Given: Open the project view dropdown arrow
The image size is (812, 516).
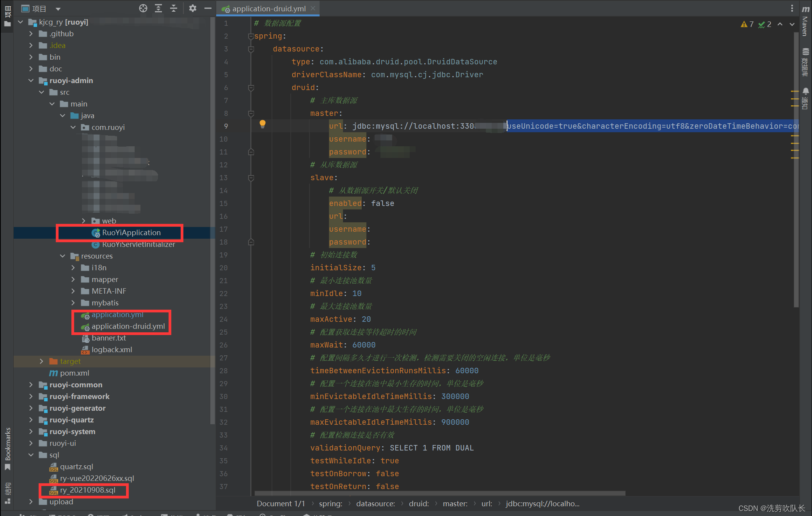Looking at the screenshot, I should [x=58, y=9].
